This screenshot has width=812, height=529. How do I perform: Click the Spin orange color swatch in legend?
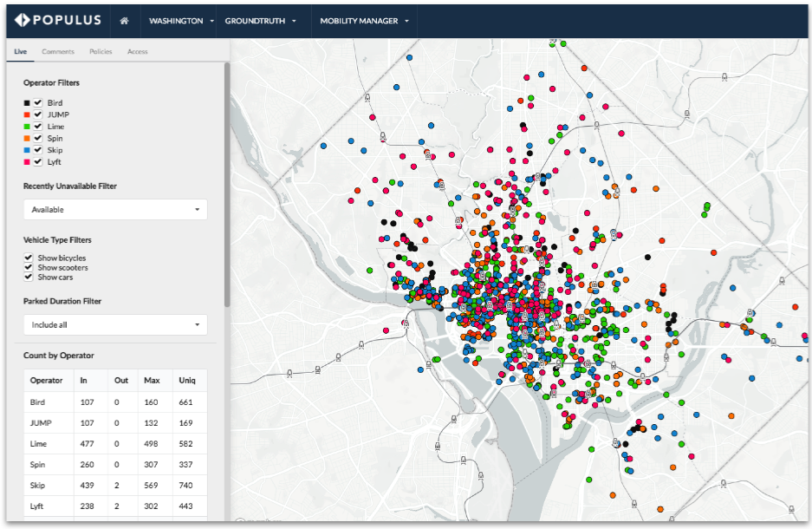pyautogui.click(x=27, y=137)
